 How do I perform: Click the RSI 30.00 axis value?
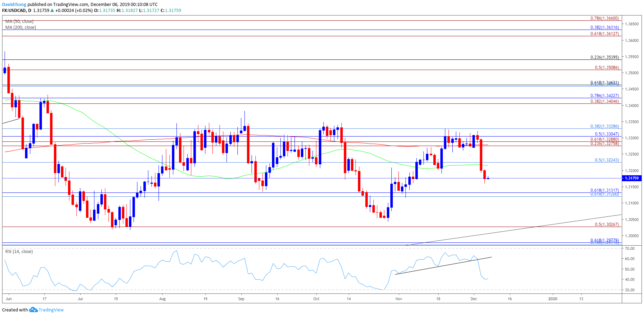630,290
